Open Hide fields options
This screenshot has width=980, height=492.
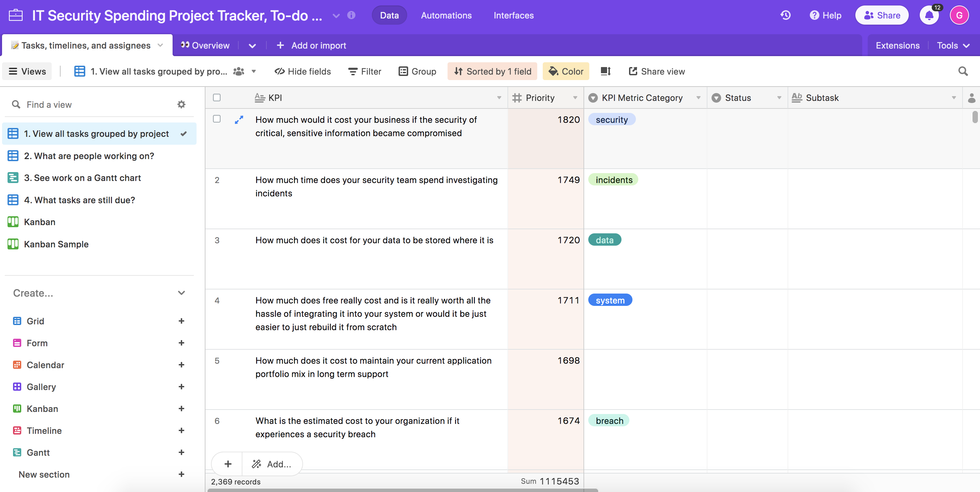pos(302,72)
